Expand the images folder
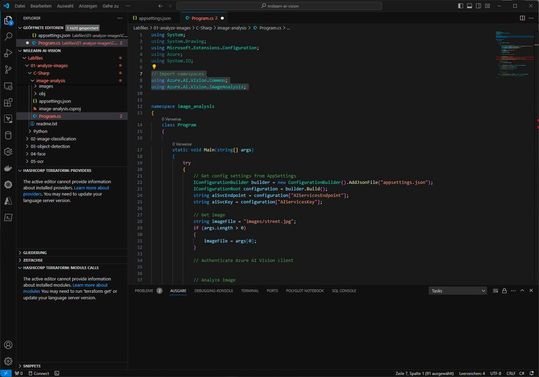 pyautogui.click(x=45, y=86)
